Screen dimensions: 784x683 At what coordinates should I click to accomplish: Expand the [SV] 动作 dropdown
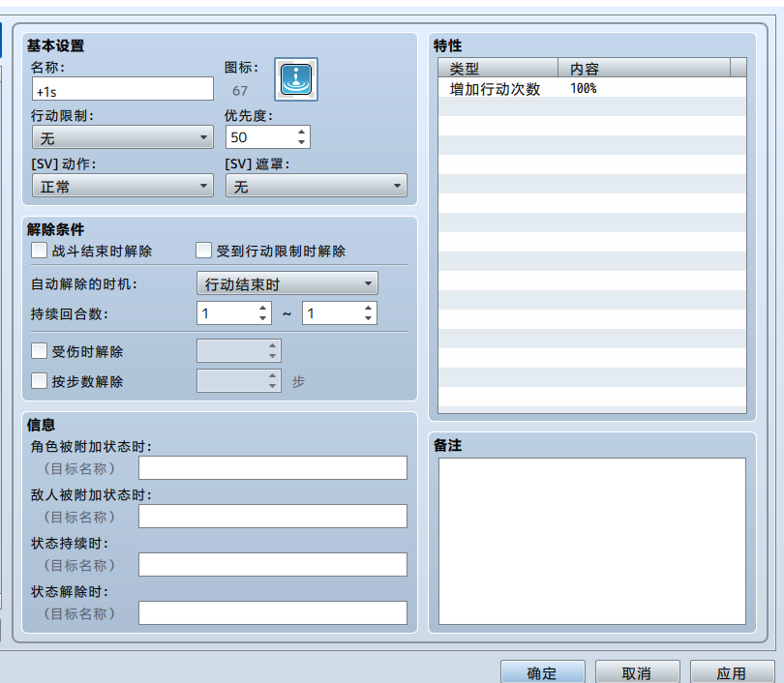(x=123, y=186)
